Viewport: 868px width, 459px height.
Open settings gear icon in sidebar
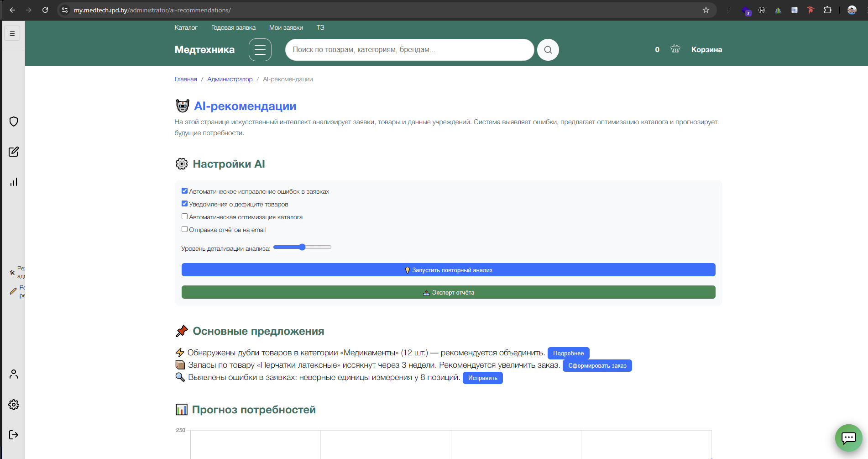14,405
